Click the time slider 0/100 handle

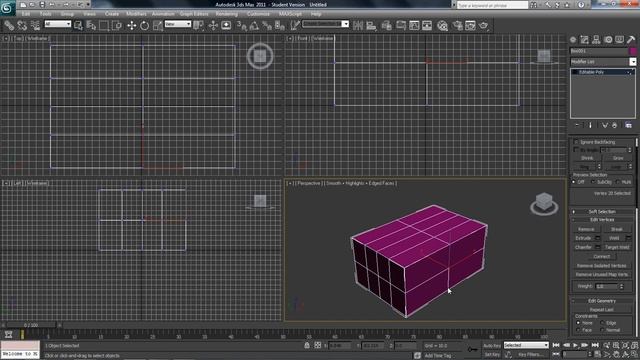tap(31, 325)
